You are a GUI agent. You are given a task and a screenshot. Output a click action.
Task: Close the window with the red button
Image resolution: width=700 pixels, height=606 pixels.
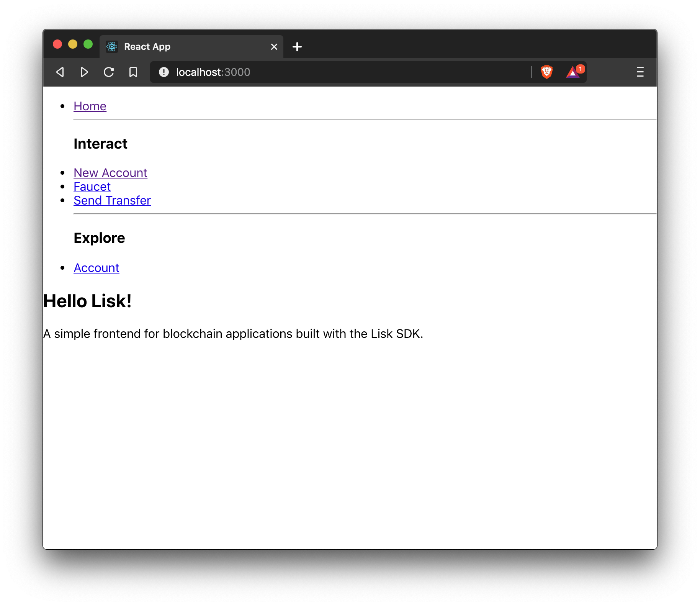point(57,44)
